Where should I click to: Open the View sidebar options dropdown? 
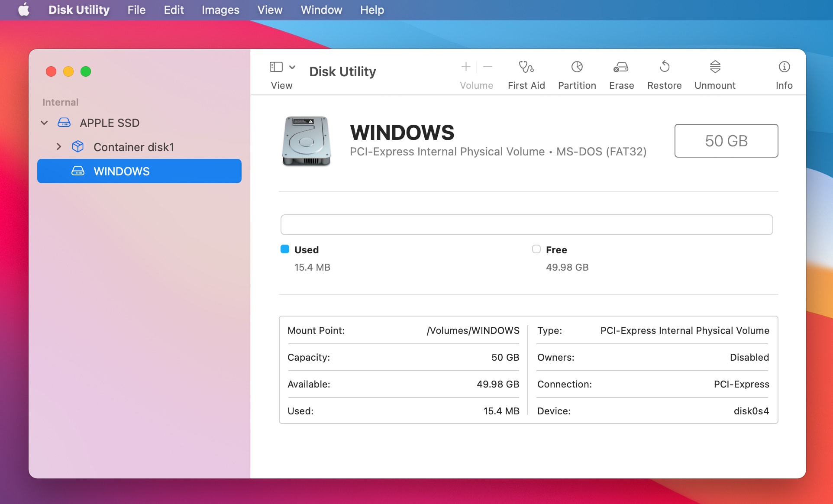tap(292, 68)
